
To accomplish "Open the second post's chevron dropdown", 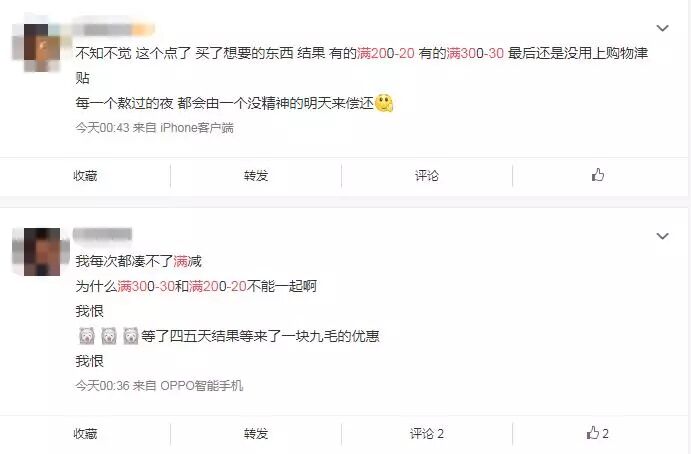I will coord(662,236).
